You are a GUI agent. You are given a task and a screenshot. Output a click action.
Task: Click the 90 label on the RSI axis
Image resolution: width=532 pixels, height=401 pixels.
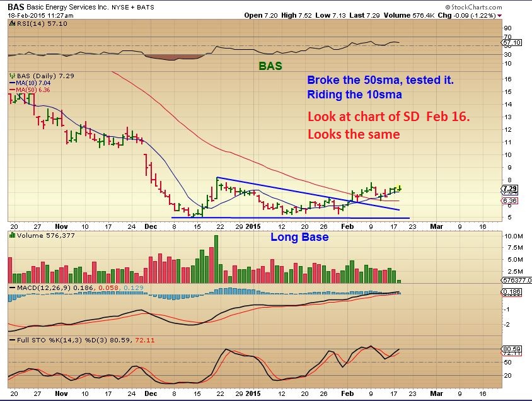508,28
